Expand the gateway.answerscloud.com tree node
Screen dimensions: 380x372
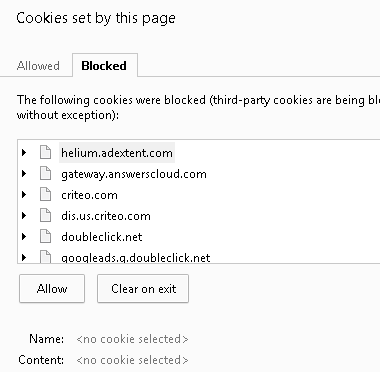(24, 174)
